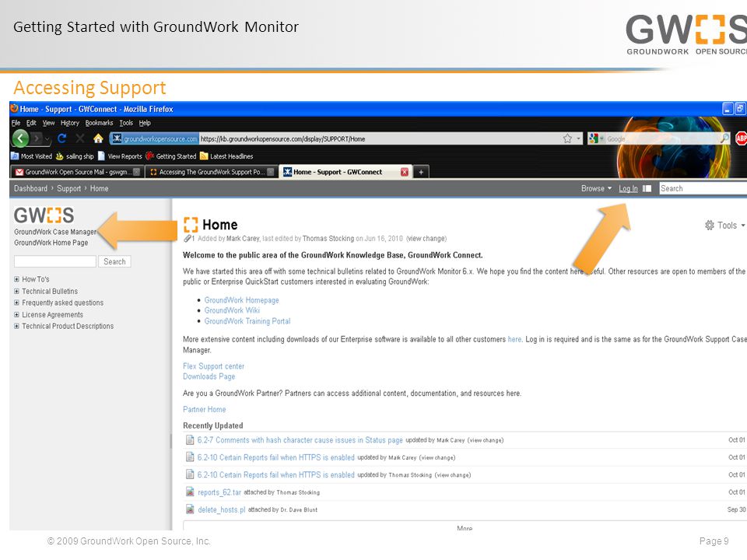
Task: Open the sailing ship bookmark
Action: click(x=75, y=156)
